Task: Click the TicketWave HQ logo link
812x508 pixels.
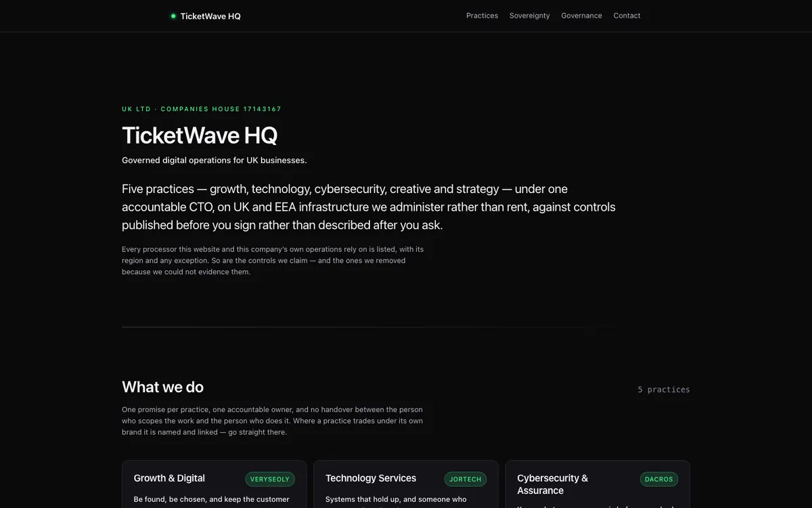Action: point(206,16)
